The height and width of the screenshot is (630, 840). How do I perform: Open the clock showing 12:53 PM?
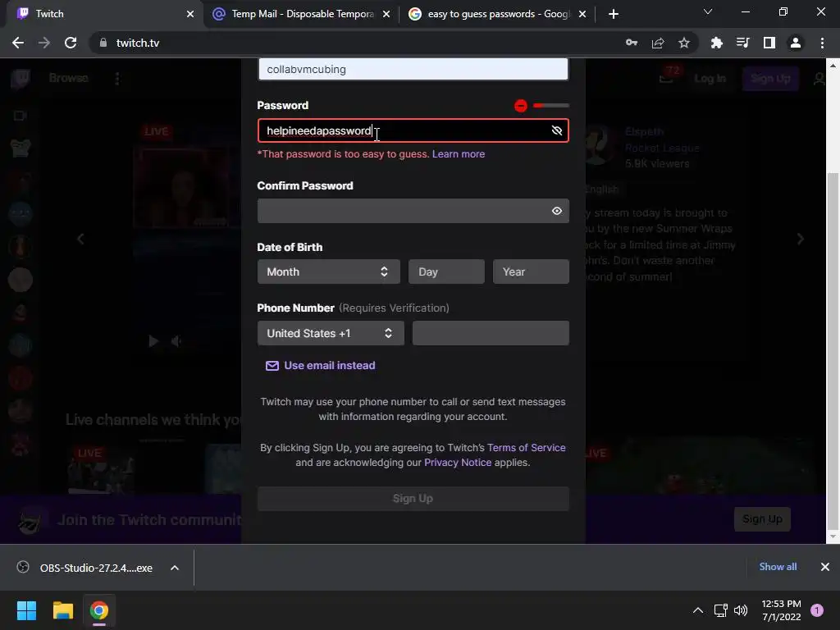(x=781, y=610)
